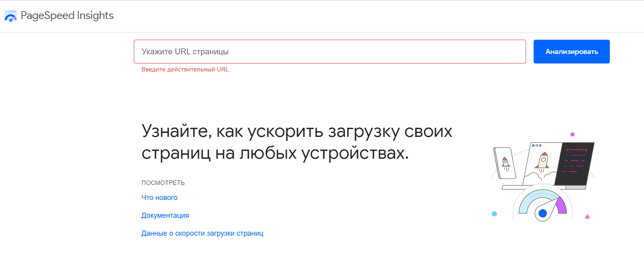Click the purple segment of the speedometer
The height and width of the screenshot is (271, 644).
(x=561, y=206)
